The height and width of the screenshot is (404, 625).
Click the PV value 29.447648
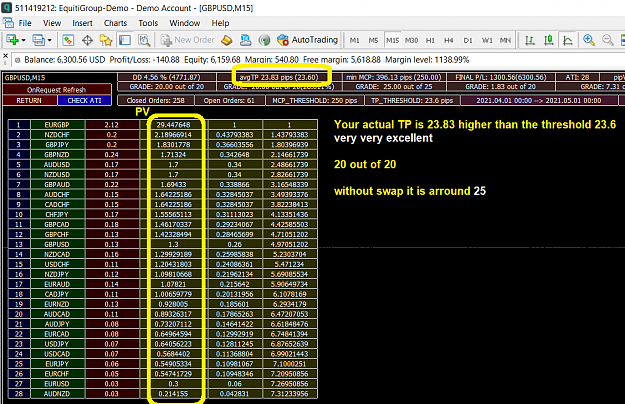pyautogui.click(x=173, y=125)
